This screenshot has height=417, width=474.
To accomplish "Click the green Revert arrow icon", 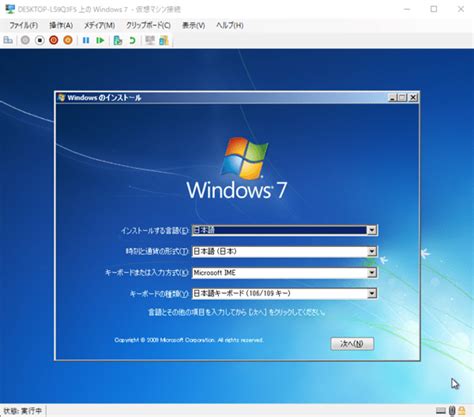I will click(132, 40).
